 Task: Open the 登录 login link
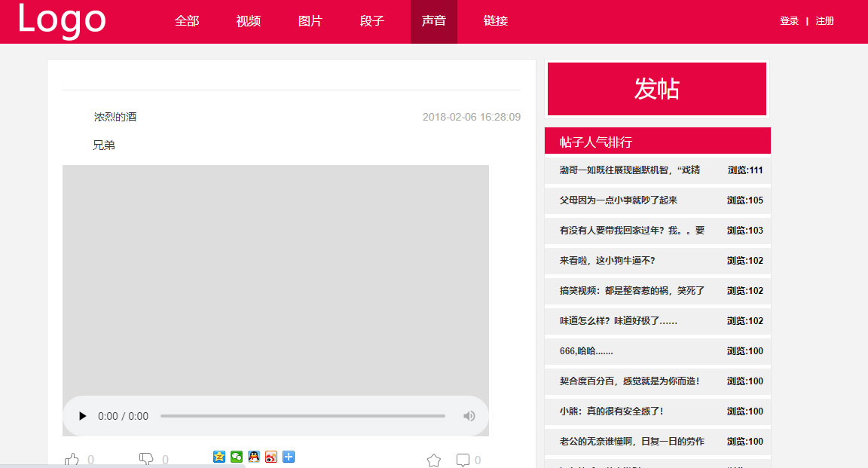789,21
